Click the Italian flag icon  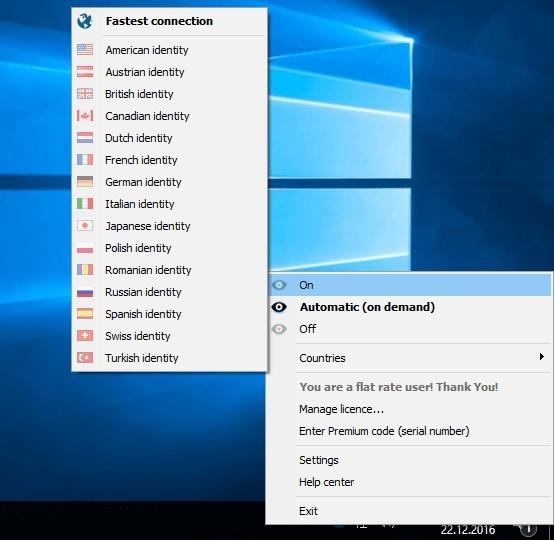(x=85, y=204)
